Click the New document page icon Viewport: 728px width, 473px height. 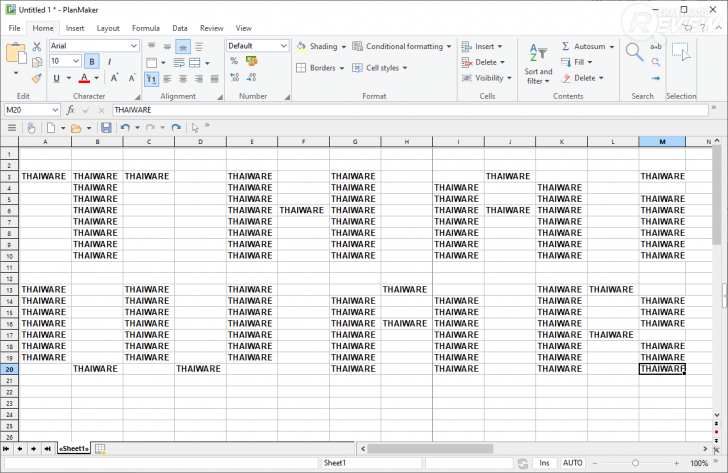coord(51,128)
